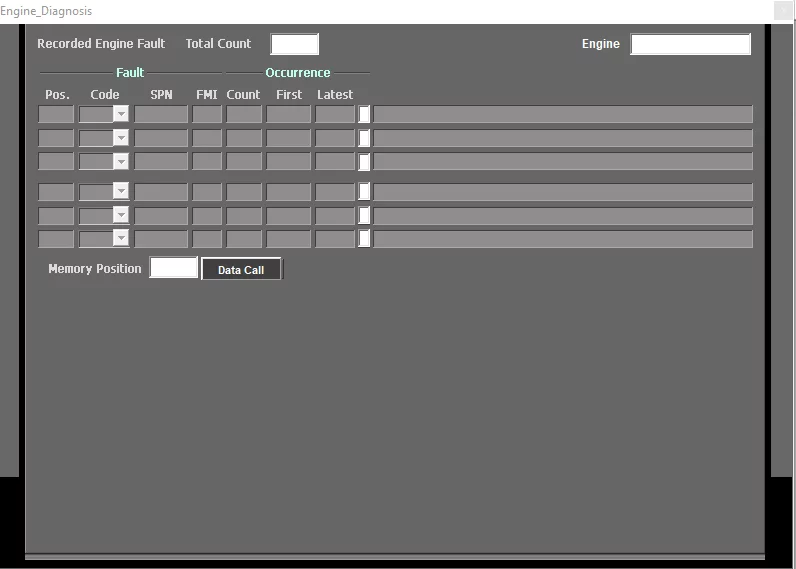Select the long description field in first row

pyautogui.click(x=562, y=114)
